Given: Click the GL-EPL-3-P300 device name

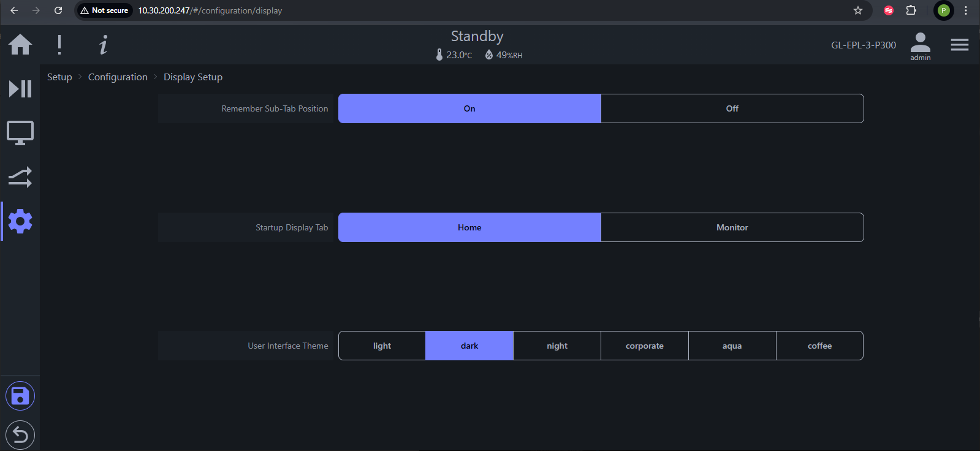Looking at the screenshot, I should [x=864, y=45].
